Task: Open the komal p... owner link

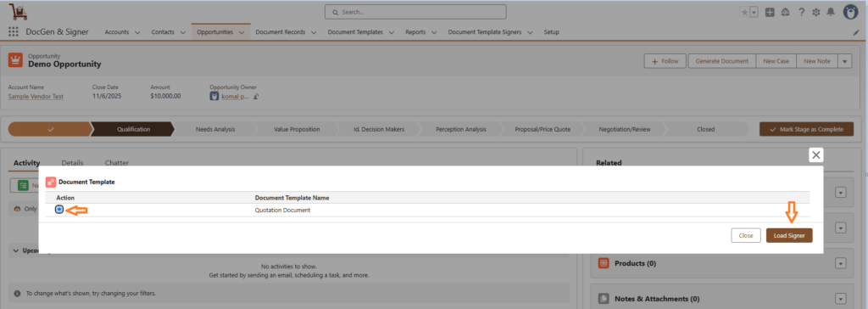Action: coord(234,97)
